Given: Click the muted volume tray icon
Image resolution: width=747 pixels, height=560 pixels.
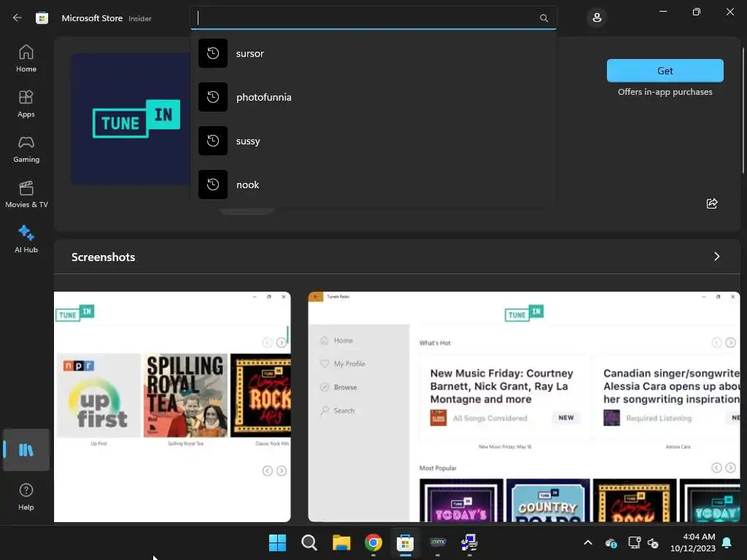Looking at the screenshot, I should coord(653,542).
